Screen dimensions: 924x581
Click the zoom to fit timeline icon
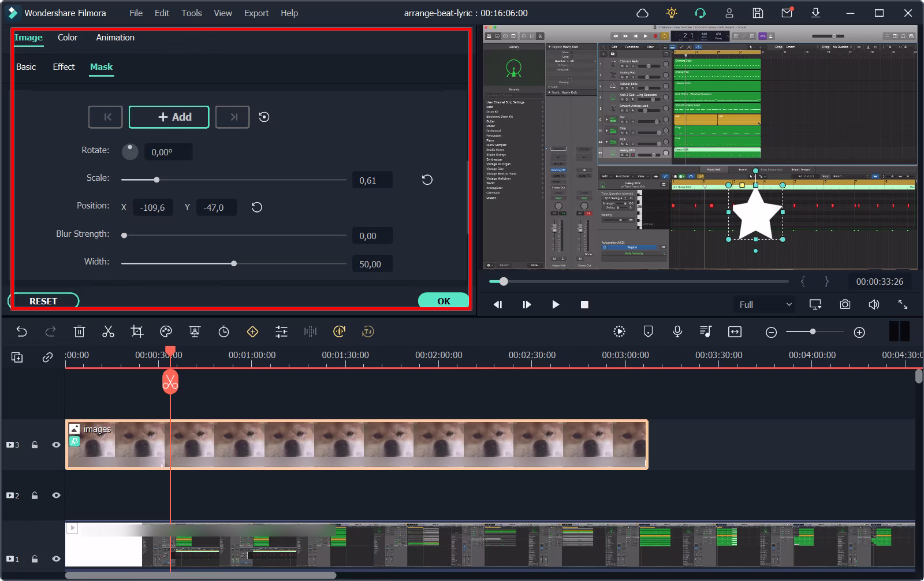[x=735, y=332]
